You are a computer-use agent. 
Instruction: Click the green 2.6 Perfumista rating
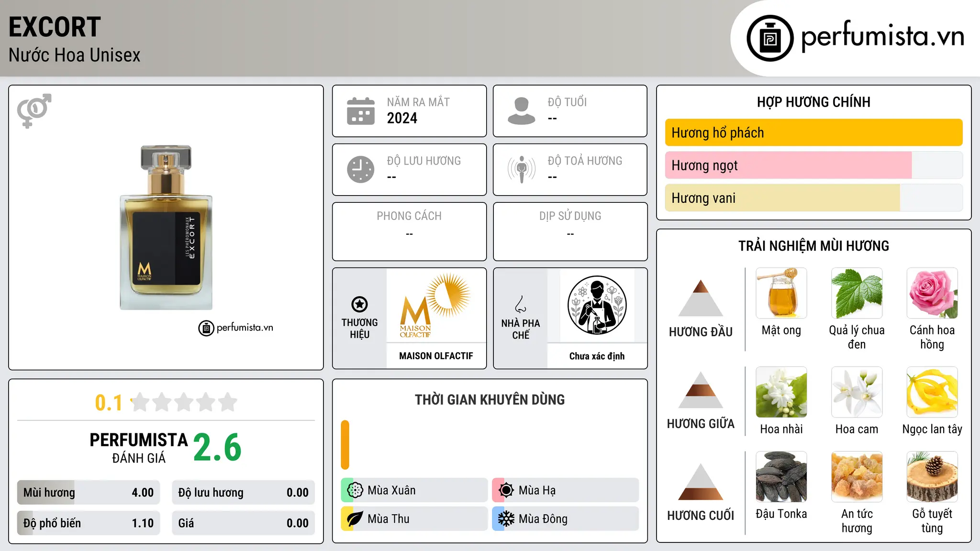click(x=217, y=447)
